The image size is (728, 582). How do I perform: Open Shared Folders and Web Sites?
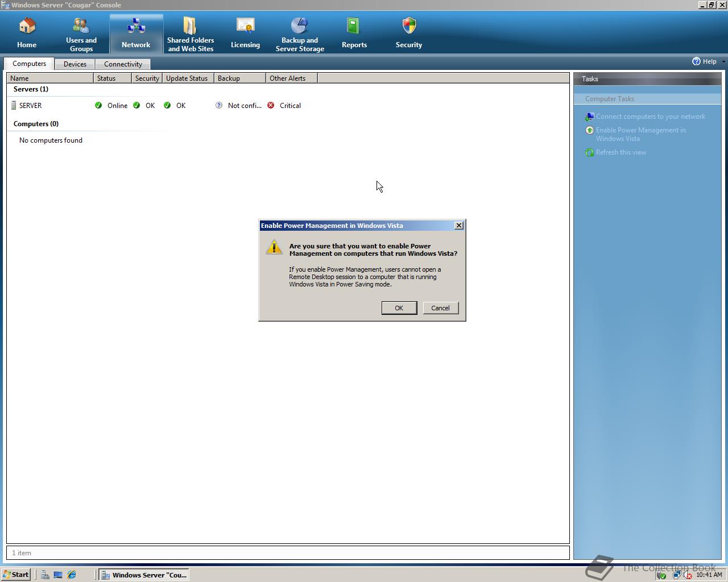(x=191, y=34)
